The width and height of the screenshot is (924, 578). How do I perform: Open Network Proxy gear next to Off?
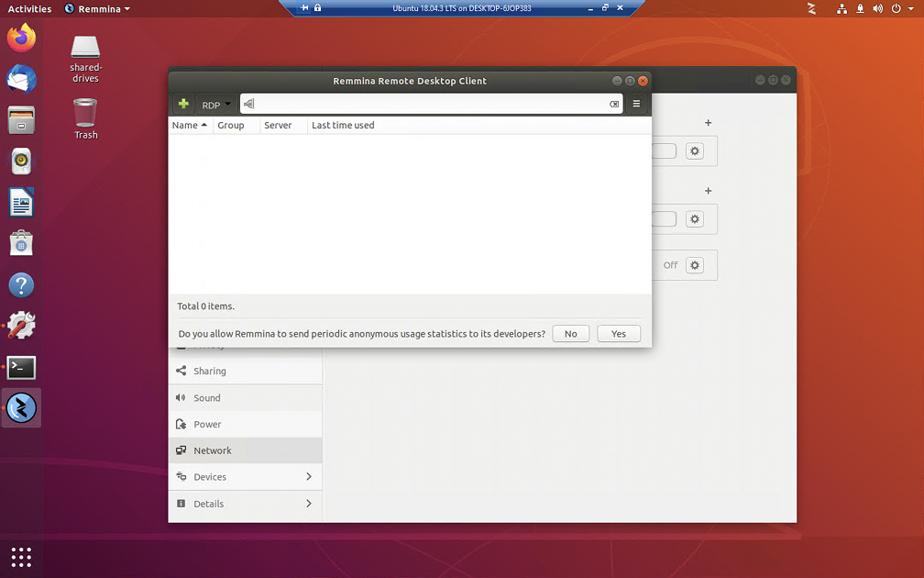click(695, 265)
